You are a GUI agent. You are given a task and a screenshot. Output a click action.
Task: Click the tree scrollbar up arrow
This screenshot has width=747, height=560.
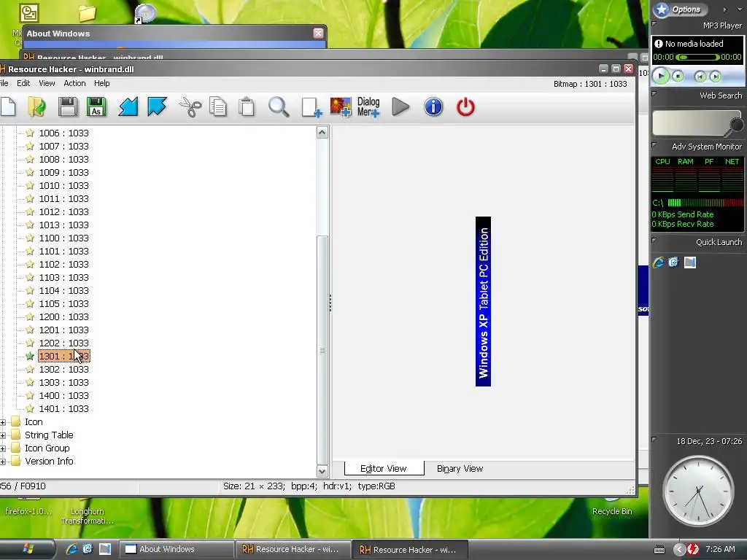[322, 133]
